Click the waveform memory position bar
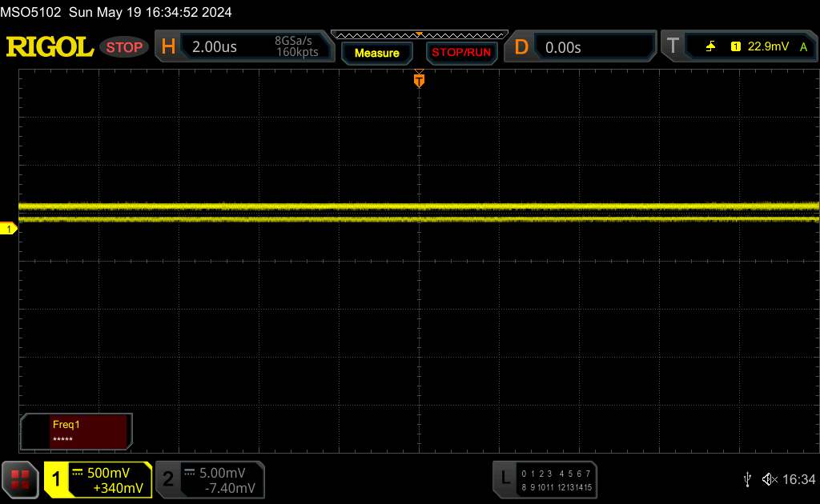Viewport: 820px width, 504px height. tap(420, 35)
